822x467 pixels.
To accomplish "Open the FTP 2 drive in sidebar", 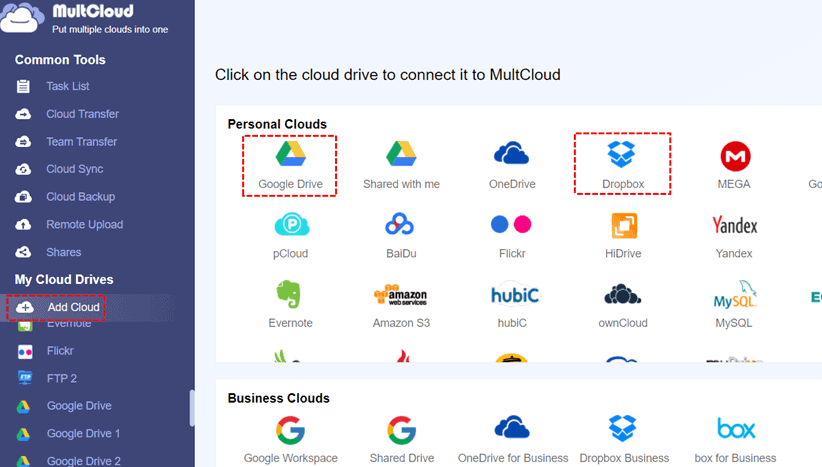I will click(x=62, y=378).
